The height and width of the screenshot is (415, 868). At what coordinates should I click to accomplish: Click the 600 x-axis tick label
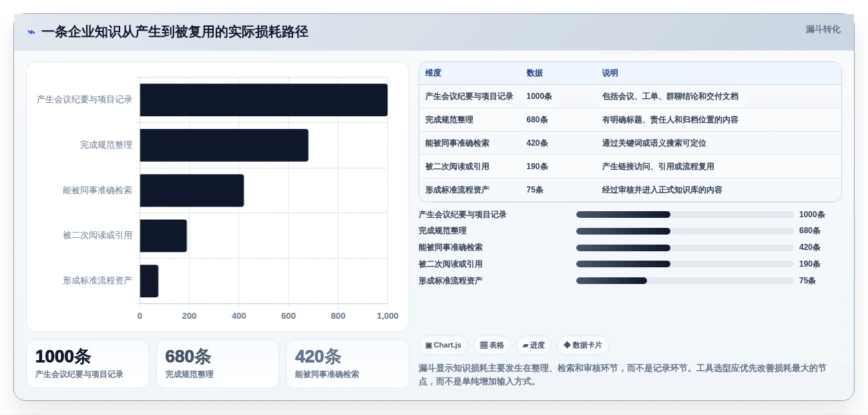(288, 316)
